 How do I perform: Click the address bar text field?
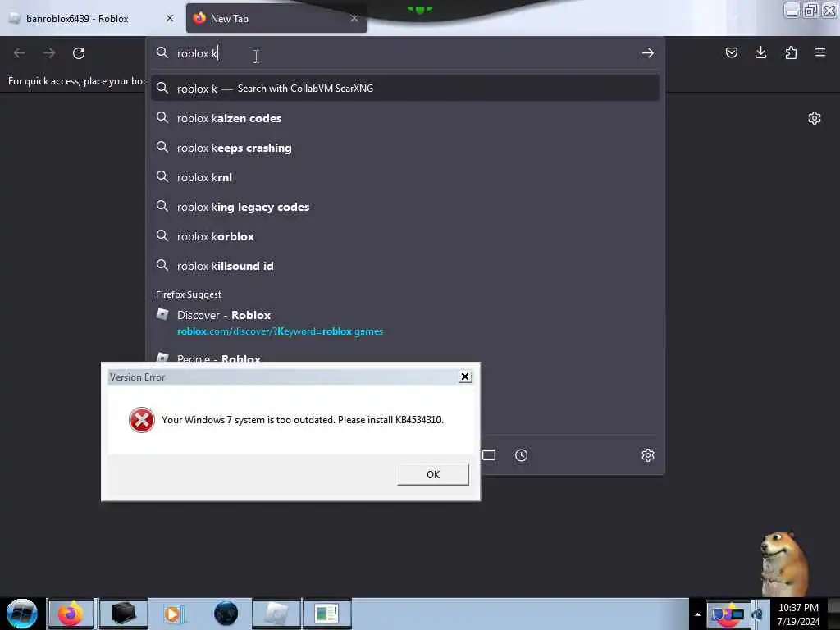pyautogui.click(x=404, y=53)
